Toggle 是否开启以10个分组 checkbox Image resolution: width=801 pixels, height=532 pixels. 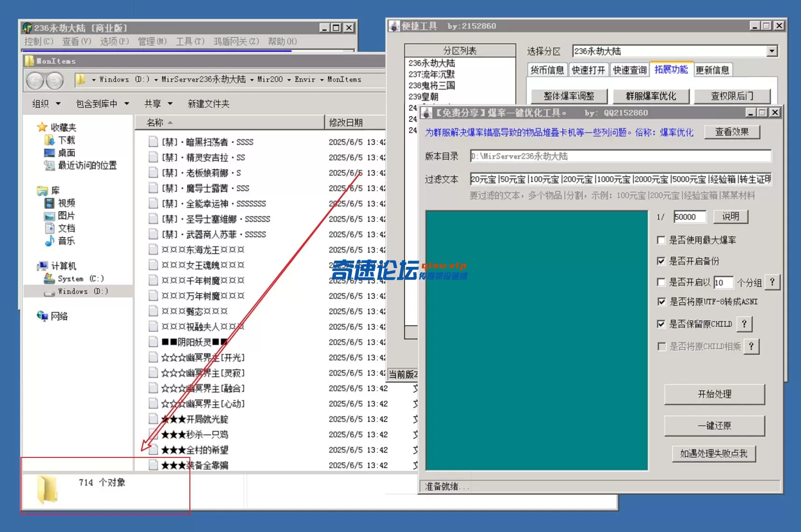click(661, 282)
